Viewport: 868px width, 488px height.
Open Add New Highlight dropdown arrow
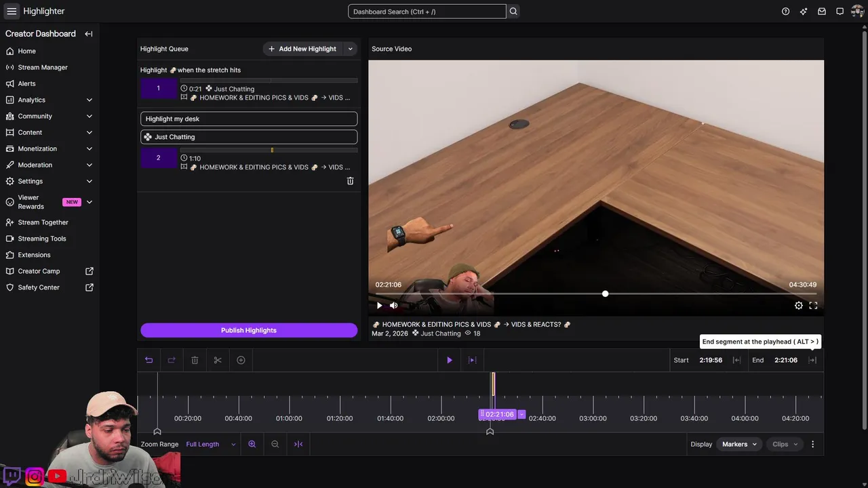point(351,49)
